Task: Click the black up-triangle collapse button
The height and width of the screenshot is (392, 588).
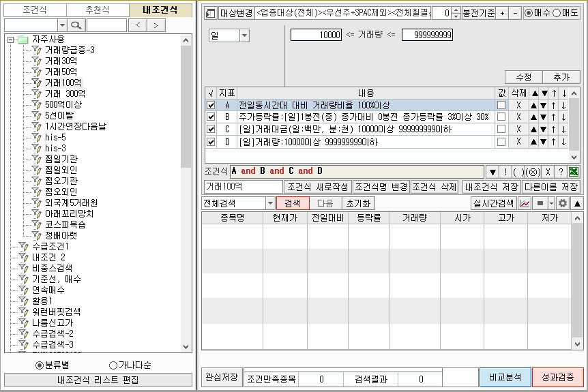Action: click(577, 203)
